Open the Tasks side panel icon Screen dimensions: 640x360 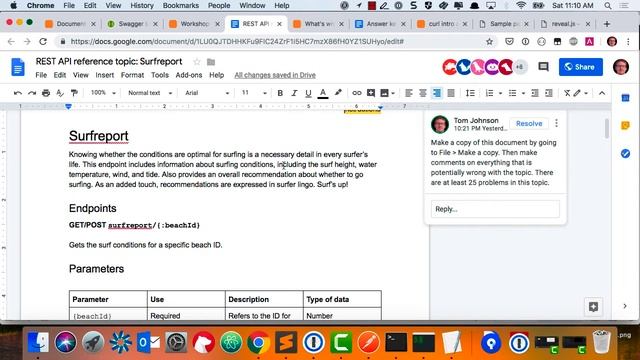tap(625, 153)
